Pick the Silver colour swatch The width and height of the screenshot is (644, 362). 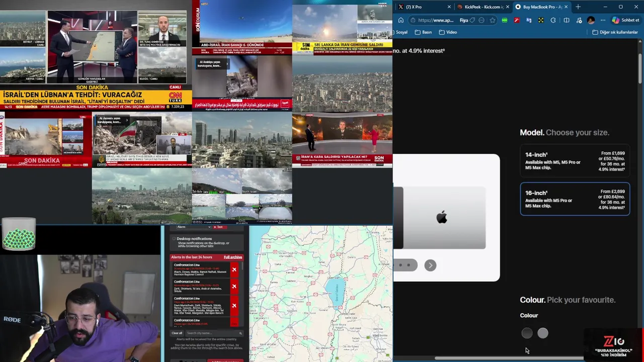[x=543, y=333]
